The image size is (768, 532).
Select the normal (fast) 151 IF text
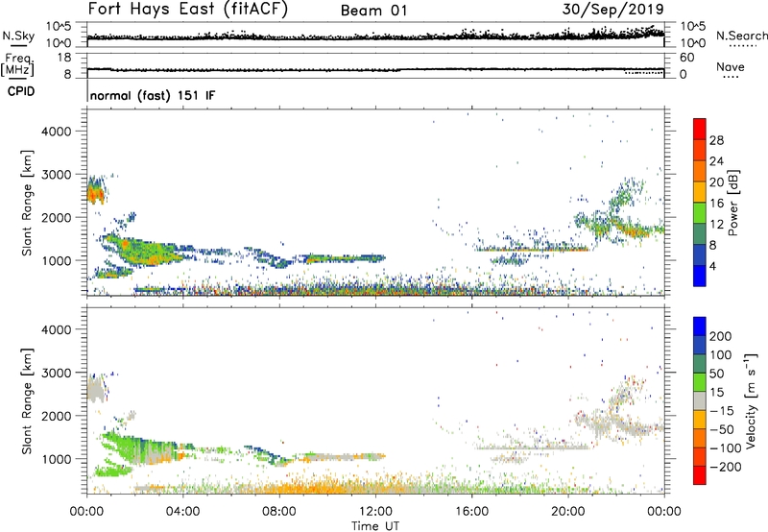[153, 96]
